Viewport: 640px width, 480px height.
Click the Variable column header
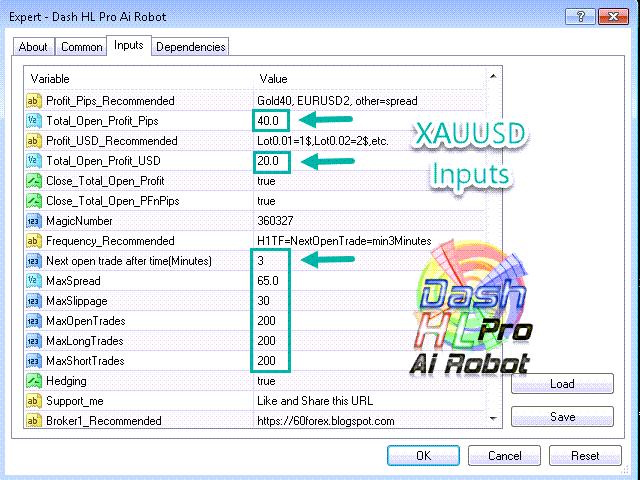tap(50, 79)
